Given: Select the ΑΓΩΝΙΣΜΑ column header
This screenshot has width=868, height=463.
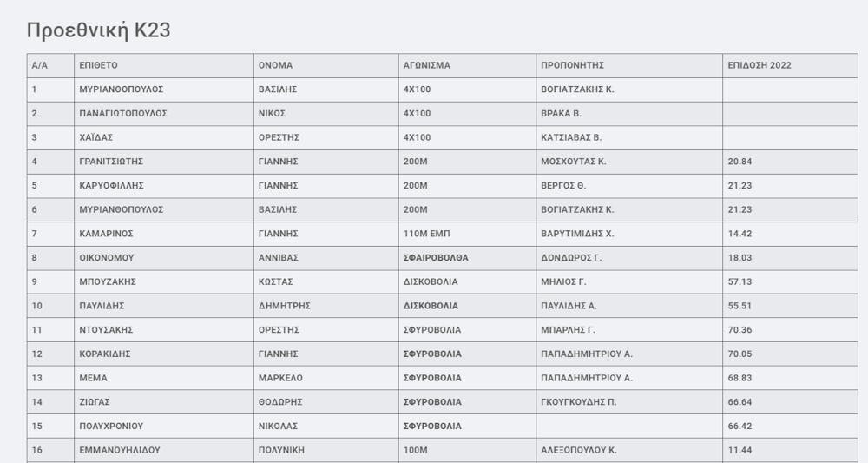Looking at the screenshot, I should coord(426,65).
